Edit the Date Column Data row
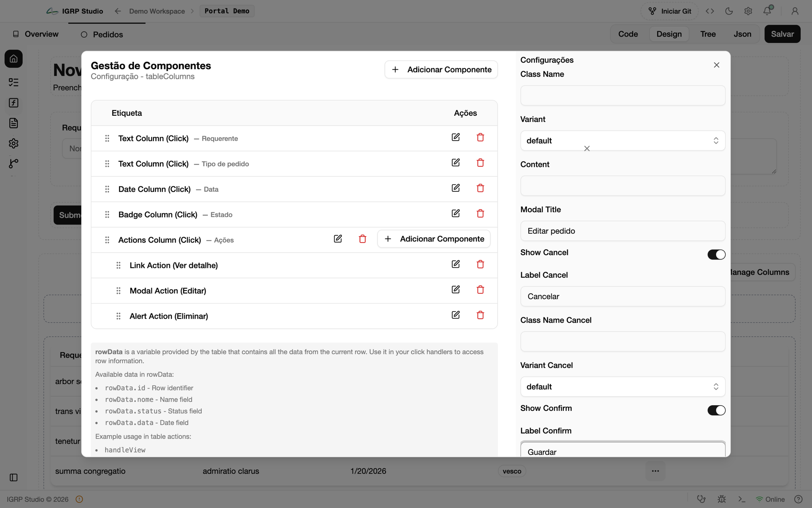The height and width of the screenshot is (508, 812). click(x=456, y=188)
